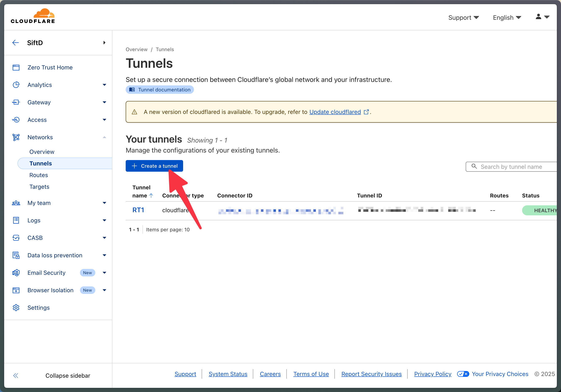The image size is (561, 392).
Task: Click the Gateway sidebar icon
Action: [16, 102]
